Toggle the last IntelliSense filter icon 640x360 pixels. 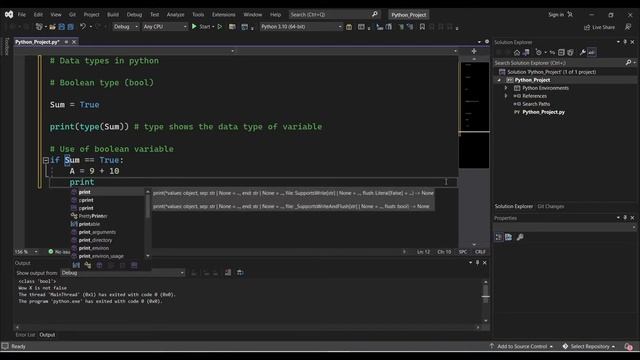coord(134,265)
